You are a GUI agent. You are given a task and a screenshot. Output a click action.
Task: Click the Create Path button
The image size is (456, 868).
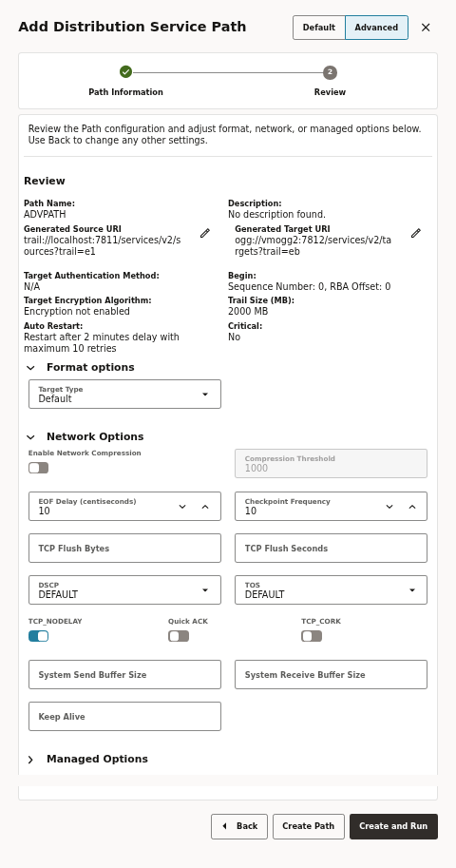tap(308, 826)
